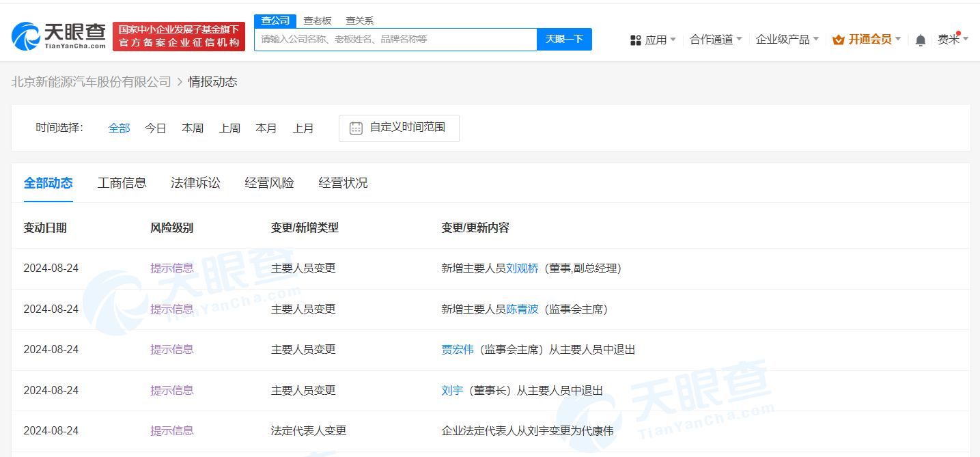Click the 开通会员 crown icon
980x457 pixels.
coord(837,39)
